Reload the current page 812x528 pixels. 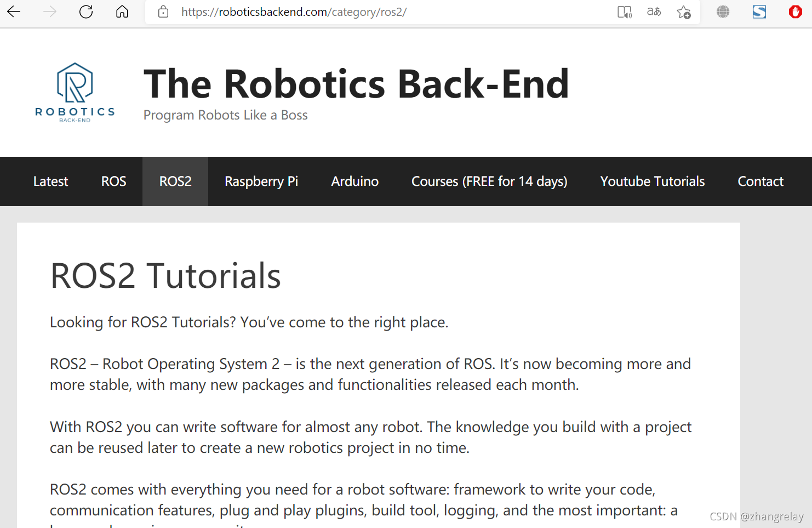pos(86,12)
